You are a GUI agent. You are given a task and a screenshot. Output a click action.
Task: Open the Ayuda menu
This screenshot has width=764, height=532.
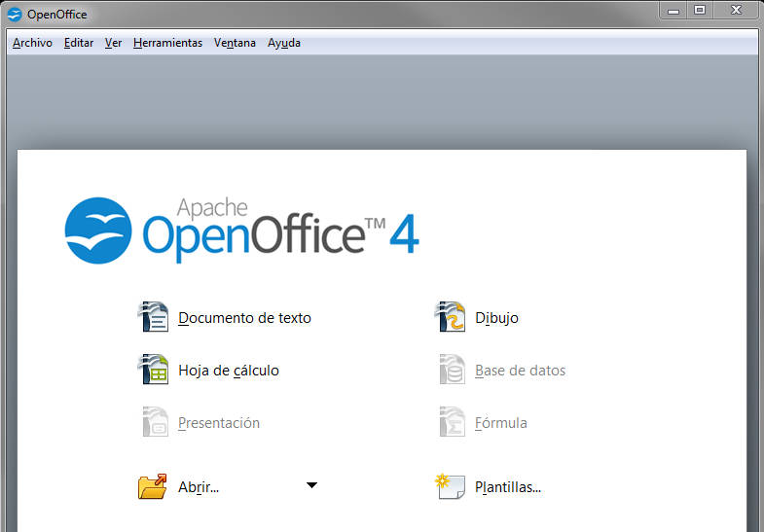click(x=283, y=43)
